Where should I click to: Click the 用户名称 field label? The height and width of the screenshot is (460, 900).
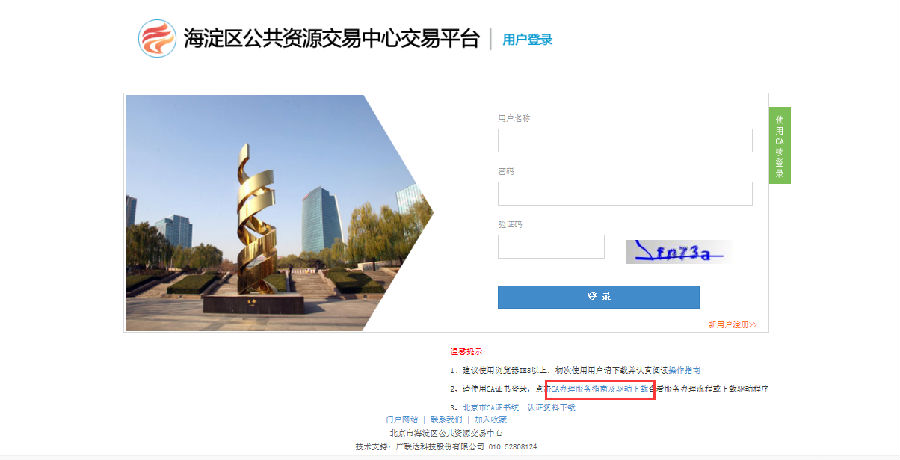[x=514, y=118]
